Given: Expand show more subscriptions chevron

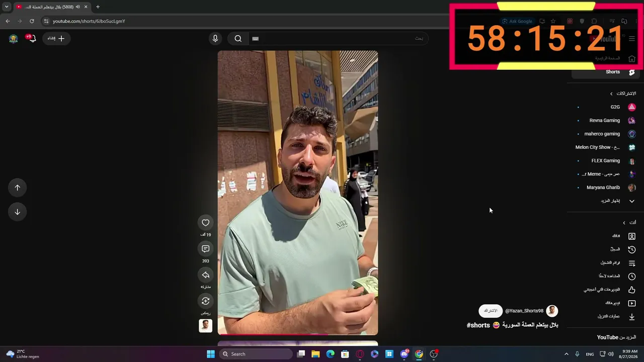Looking at the screenshot, I should coord(632,201).
